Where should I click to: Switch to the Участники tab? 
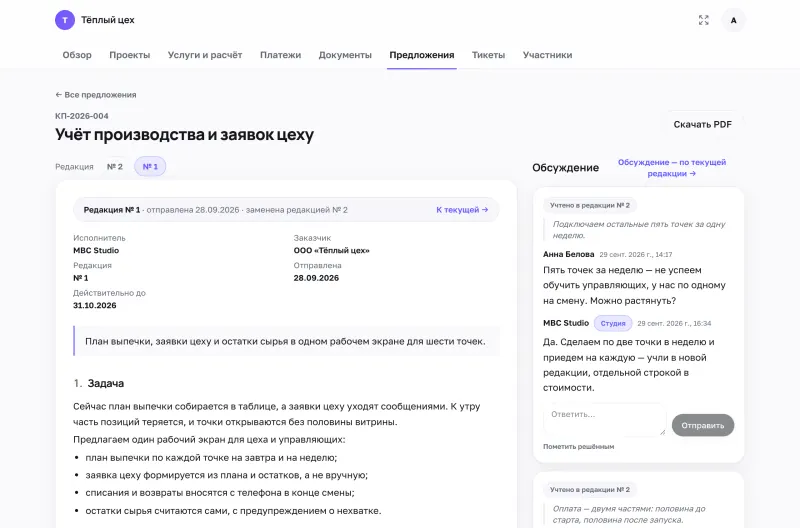(547, 55)
